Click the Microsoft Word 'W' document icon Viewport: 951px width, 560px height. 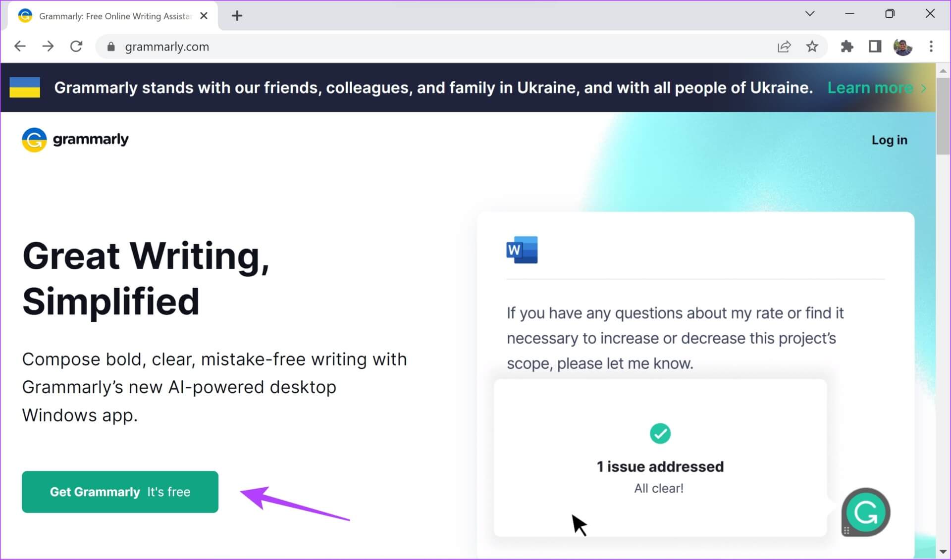(522, 250)
